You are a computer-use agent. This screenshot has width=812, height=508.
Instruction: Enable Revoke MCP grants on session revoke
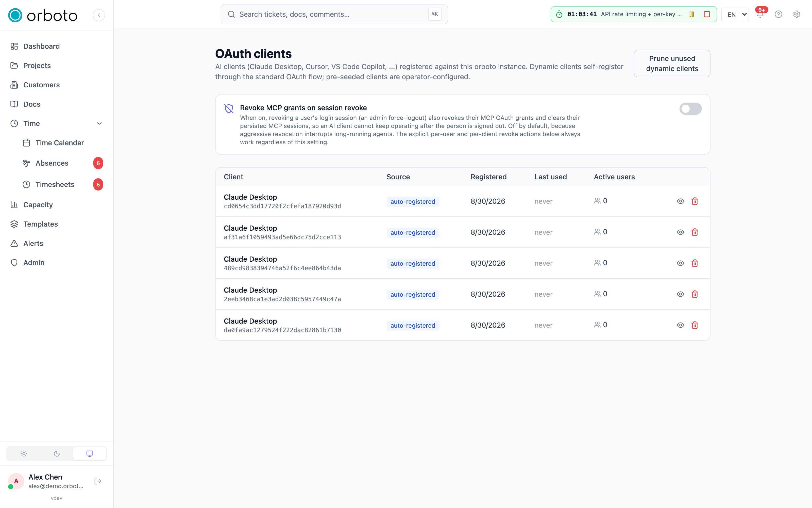[690, 109]
